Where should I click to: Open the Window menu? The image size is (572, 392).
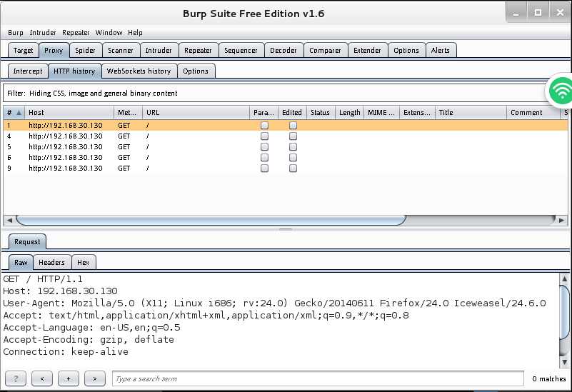coord(109,32)
